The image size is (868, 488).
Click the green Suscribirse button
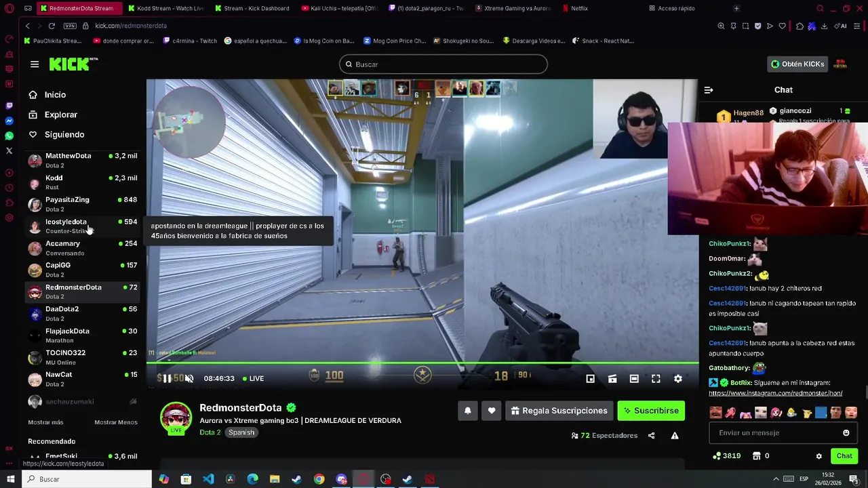click(x=651, y=411)
